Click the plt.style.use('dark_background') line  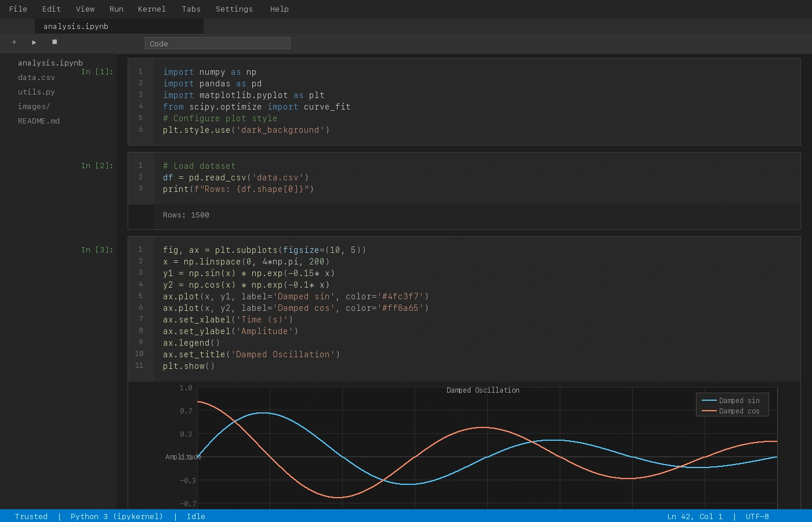pos(246,130)
